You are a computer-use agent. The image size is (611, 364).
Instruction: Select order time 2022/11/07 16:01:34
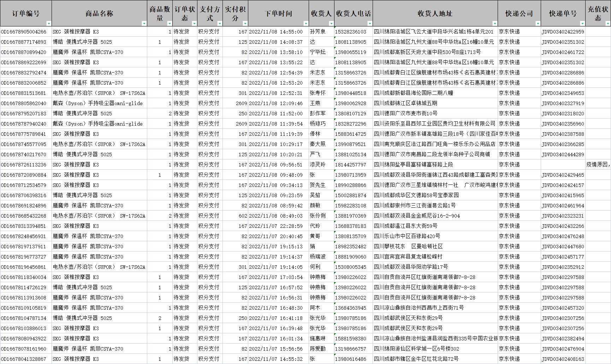279,339
